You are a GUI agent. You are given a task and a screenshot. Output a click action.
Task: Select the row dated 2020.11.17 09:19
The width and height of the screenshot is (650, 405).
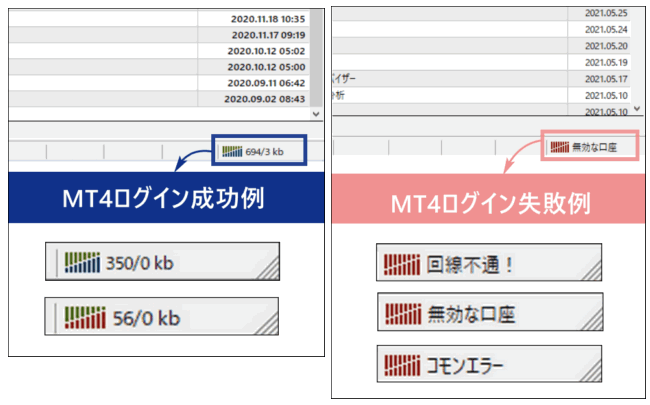(159, 35)
